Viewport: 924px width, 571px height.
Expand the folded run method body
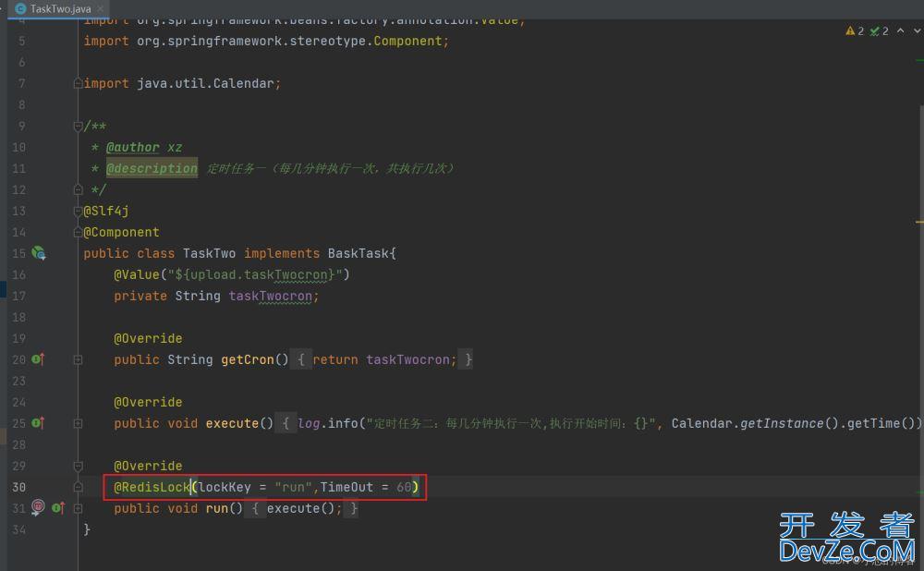[x=78, y=508]
